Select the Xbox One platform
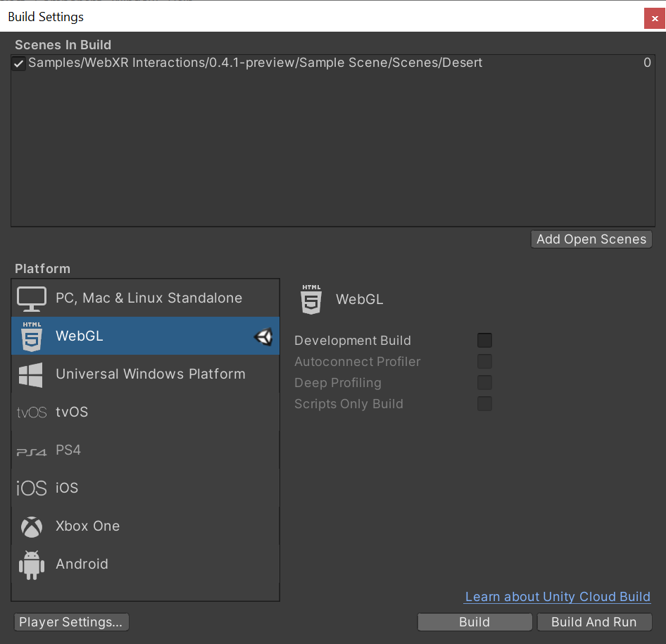The image size is (666, 644). click(145, 526)
